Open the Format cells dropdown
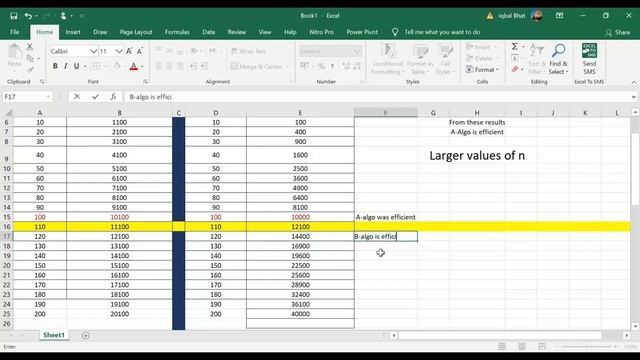The width and height of the screenshot is (640, 360). pos(483,70)
